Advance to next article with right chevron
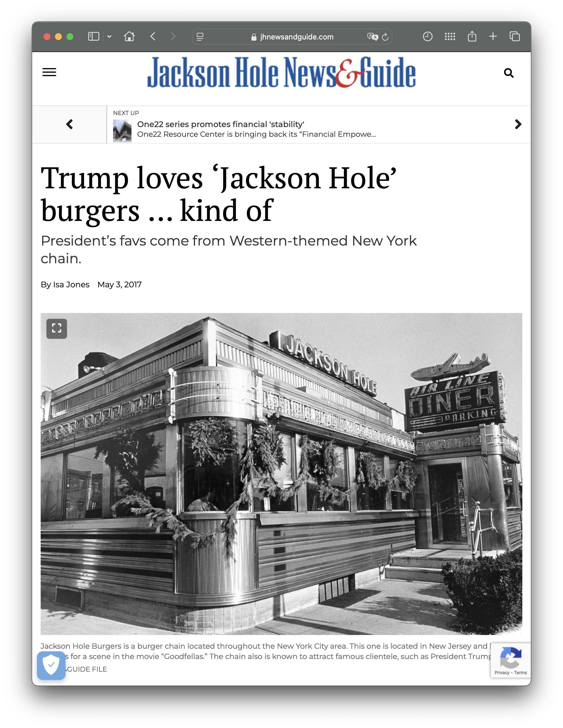Image resolution: width=563 pixels, height=728 pixels. [x=518, y=124]
